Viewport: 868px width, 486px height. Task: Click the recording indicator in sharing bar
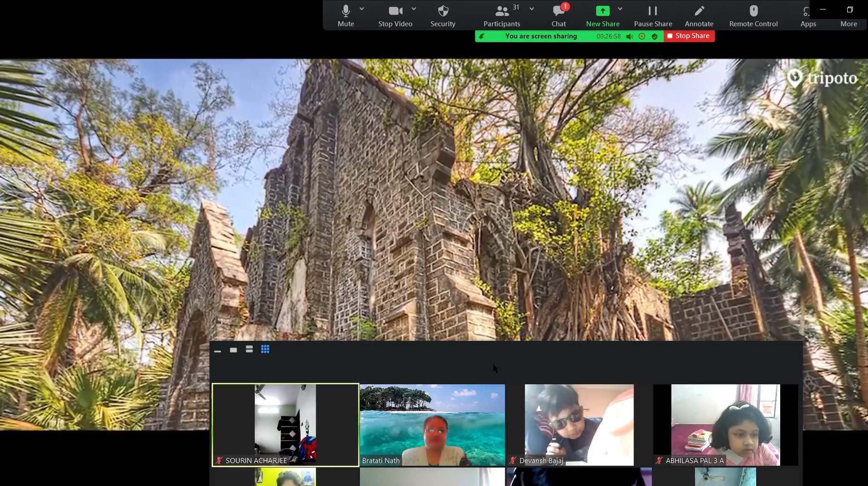642,37
